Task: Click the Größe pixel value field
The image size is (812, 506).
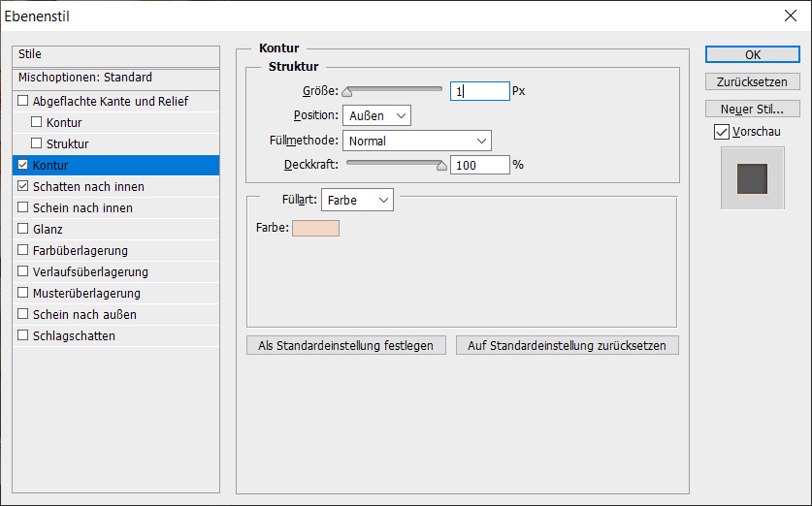Action: point(480,91)
